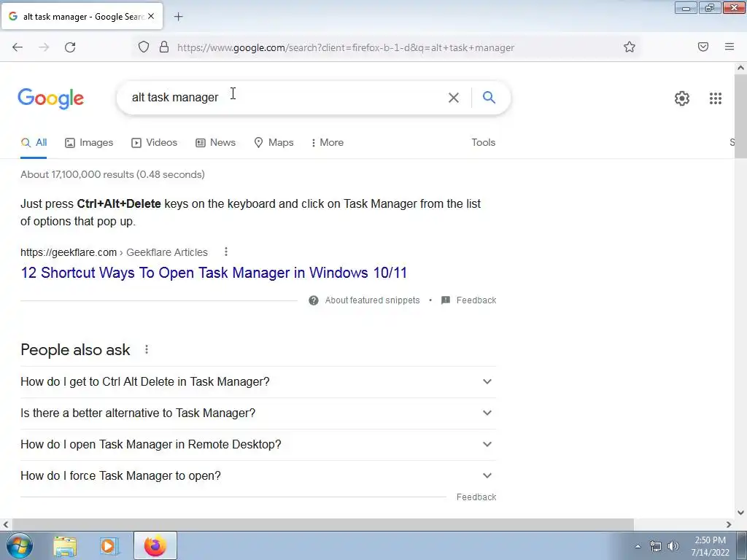747x560 pixels.
Task: Open the Windows Start button
Action: point(20,545)
